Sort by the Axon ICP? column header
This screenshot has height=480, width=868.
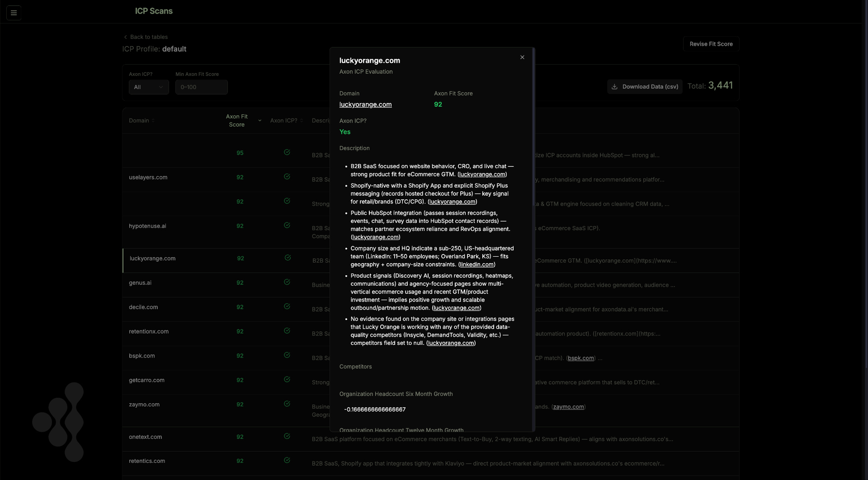coord(286,121)
